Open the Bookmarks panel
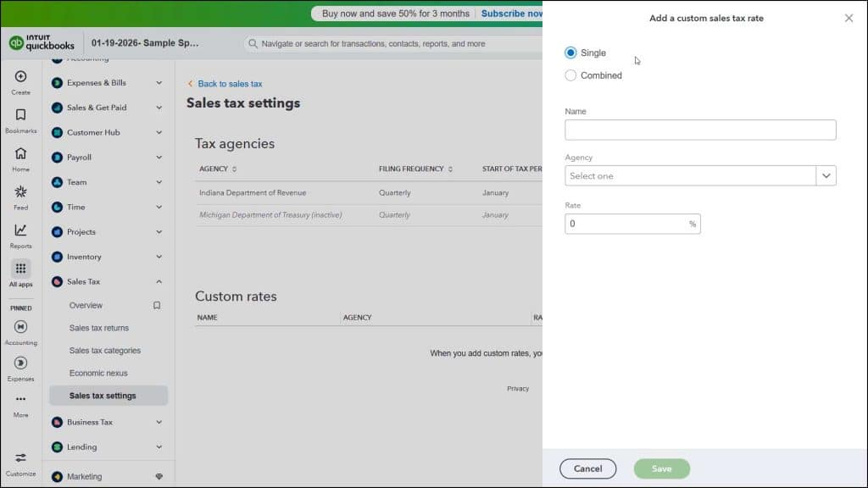 (x=19, y=120)
